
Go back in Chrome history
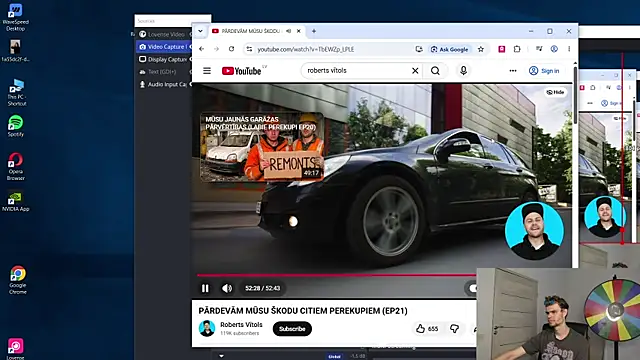[x=202, y=49]
